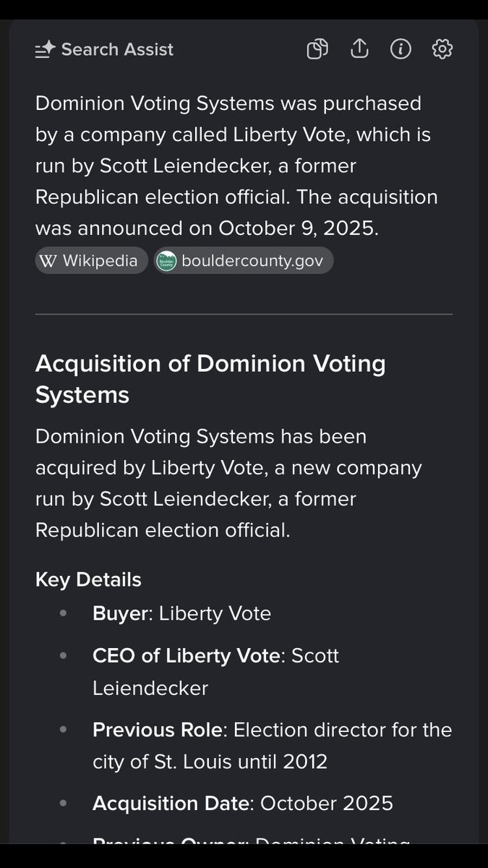Select the 'Acquisition Date: October 2025' item

click(x=243, y=804)
